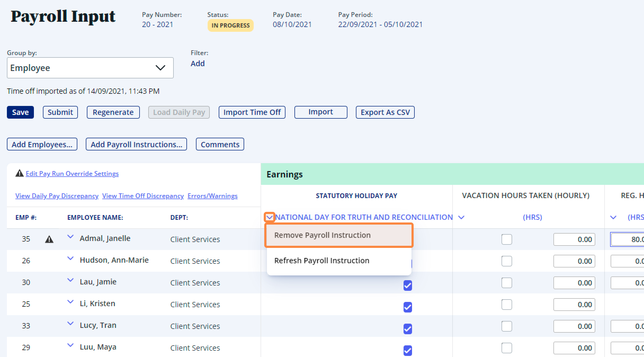Viewport: 644px width, 357px height.
Task: Click the National Day for Truth and Reconciliation header
Action: (364, 217)
